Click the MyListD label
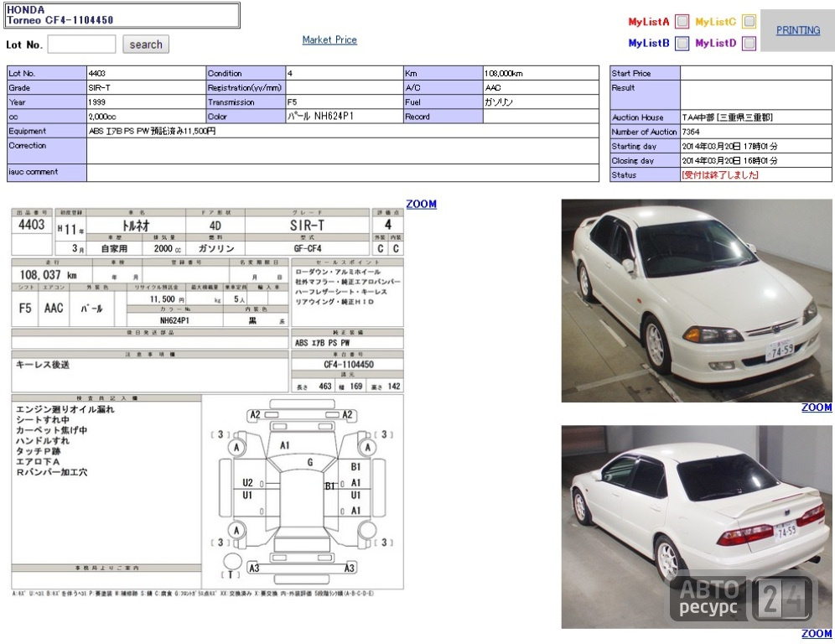Viewport: 835px width, 644px height. point(716,43)
